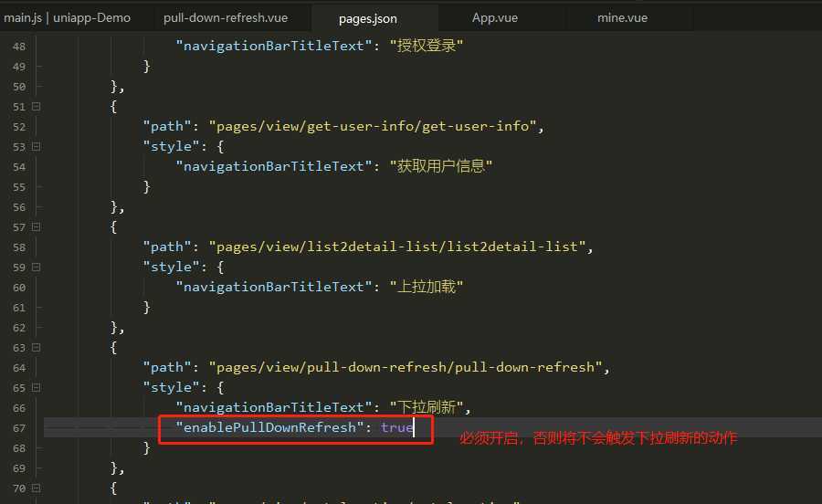Viewport: 822px width, 504px height.
Task: Click the "style" key on line 65
Action: click(x=171, y=388)
